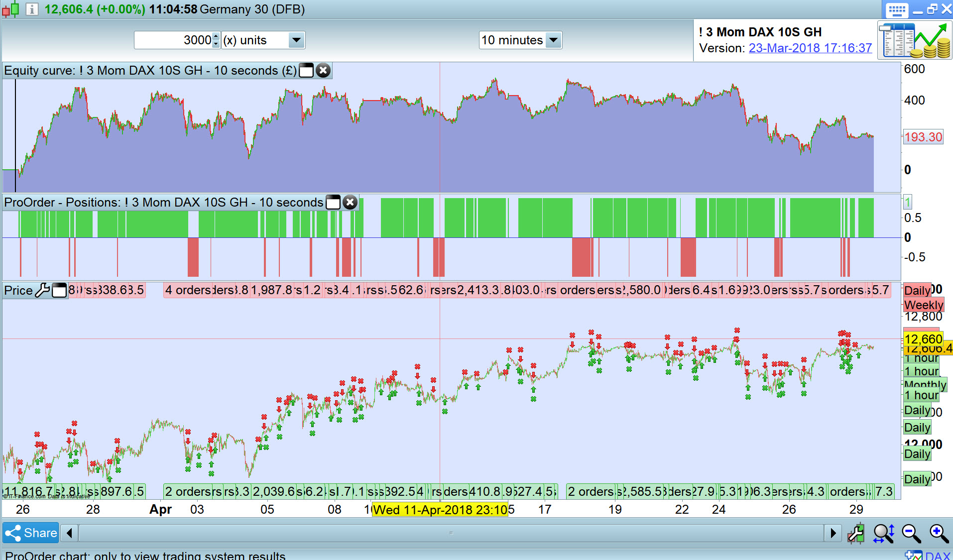Click the 400 equity axis label
Viewport: 953px width, 560px height.
click(x=915, y=101)
